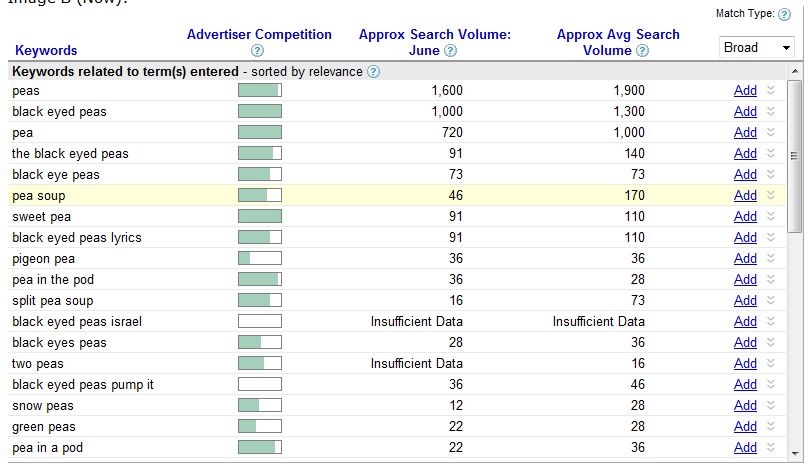Add the keyword green peas
Image resolution: width=808 pixels, height=469 pixels.
pyautogui.click(x=745, y=427)
